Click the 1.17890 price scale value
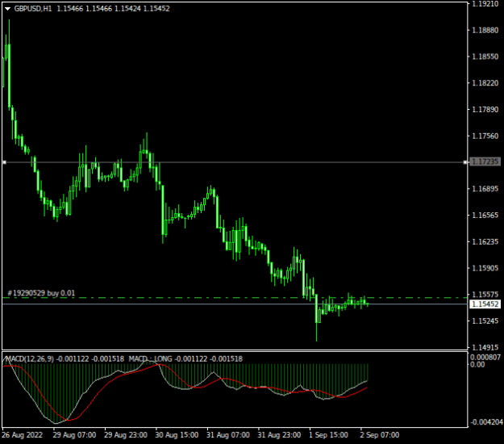 485,110
